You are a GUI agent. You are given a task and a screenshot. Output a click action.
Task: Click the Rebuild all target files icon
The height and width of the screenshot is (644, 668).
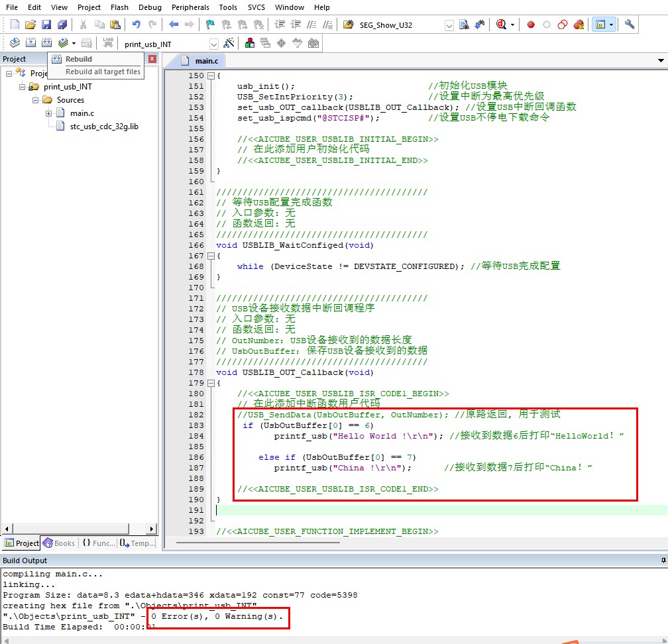(x=46, y=42)
